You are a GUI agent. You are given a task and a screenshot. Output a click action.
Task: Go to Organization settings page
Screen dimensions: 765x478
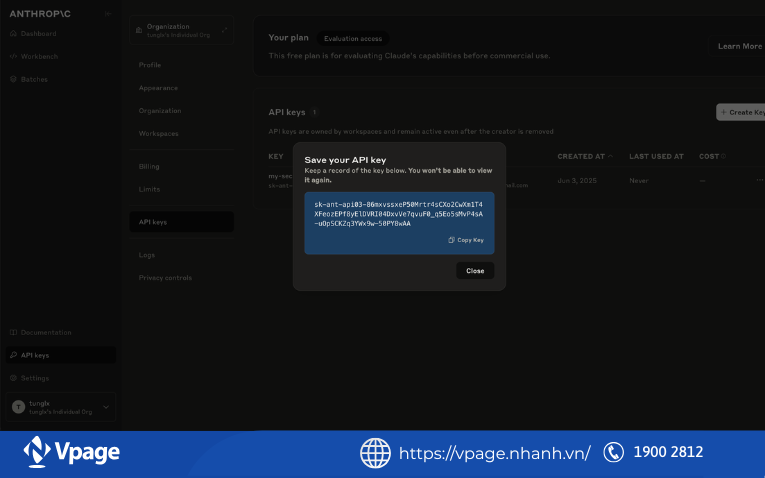[160, 111]
